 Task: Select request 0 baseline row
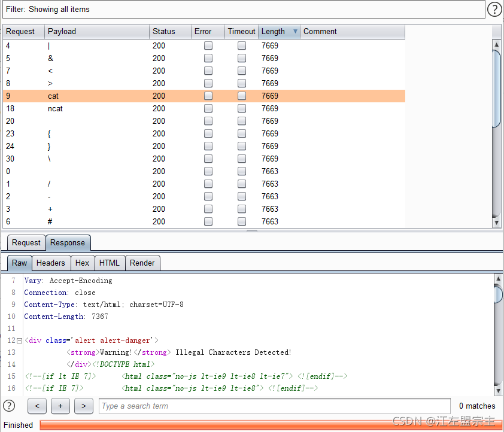tap(204, 171)
